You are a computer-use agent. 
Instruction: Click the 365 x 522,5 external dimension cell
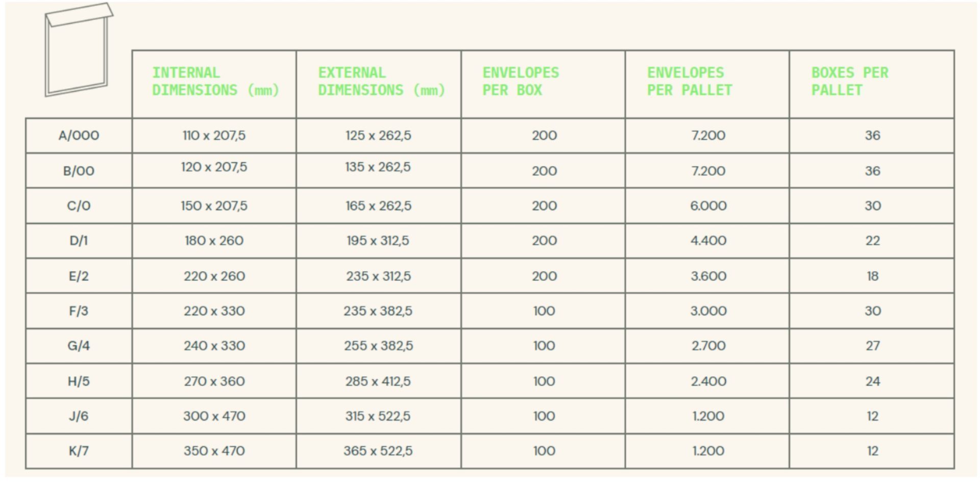pyautogui.click(x=378, y=451)
